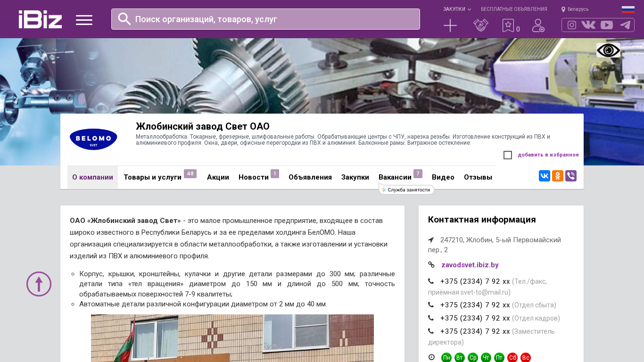This screenshot has width=644, height=362.
Task: Open the iBiz VK page in header
Action: [588, 25]
